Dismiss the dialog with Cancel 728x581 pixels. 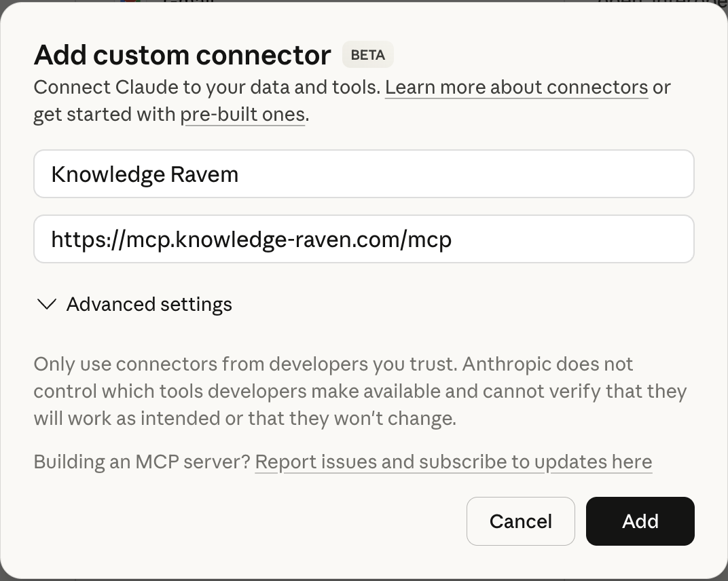pyautogui.click(x=520, y=521)
